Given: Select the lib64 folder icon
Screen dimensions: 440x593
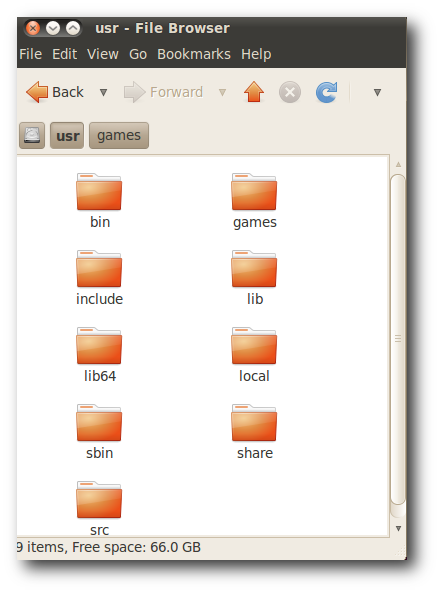Looking at the screenshot, I should 99,346.
